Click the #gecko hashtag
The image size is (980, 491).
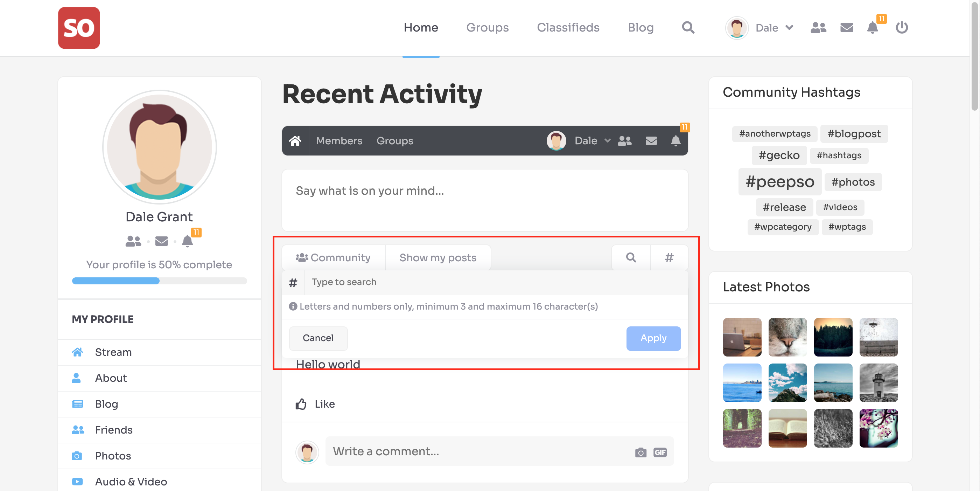[779, 155]
